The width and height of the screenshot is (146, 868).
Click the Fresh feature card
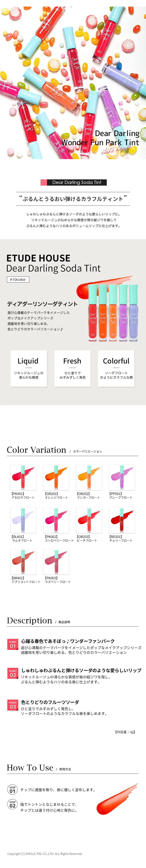pyautogui.click(x=72, y=368)
